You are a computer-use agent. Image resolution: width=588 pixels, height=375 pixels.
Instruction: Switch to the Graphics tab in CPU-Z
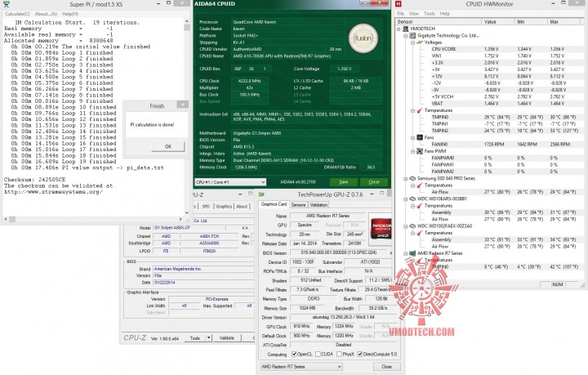[224, 206]
